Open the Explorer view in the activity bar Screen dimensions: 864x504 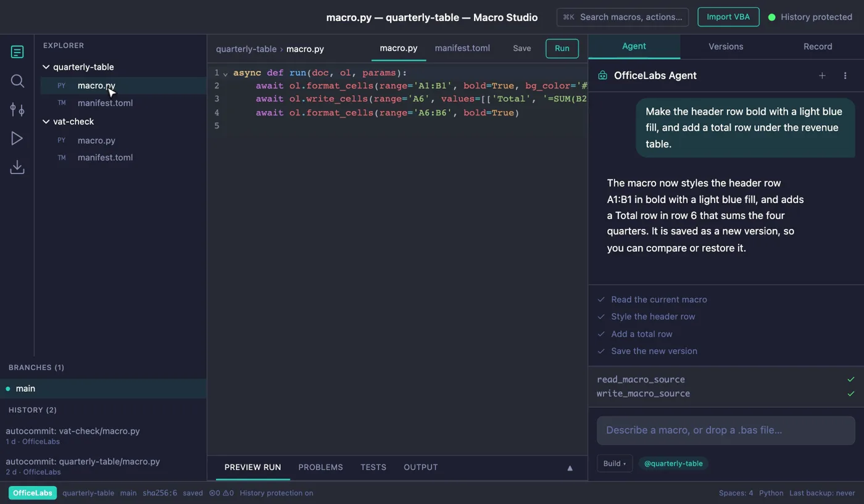pyautogui.click(x=17, y=52)
